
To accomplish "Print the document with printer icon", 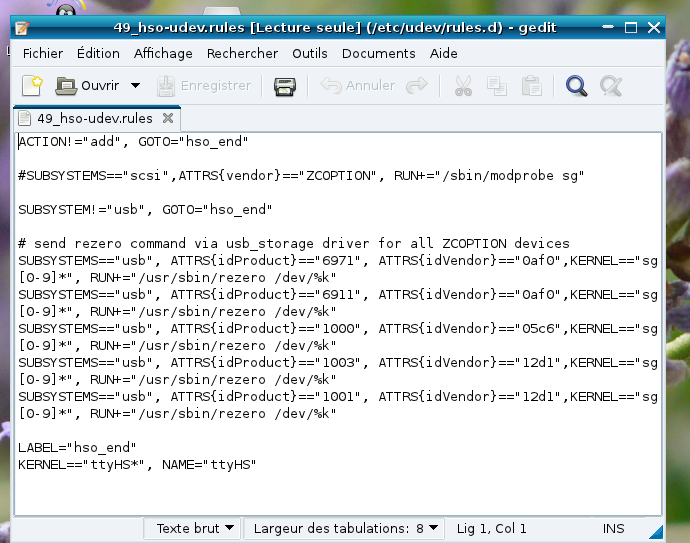I will [285, 86].
